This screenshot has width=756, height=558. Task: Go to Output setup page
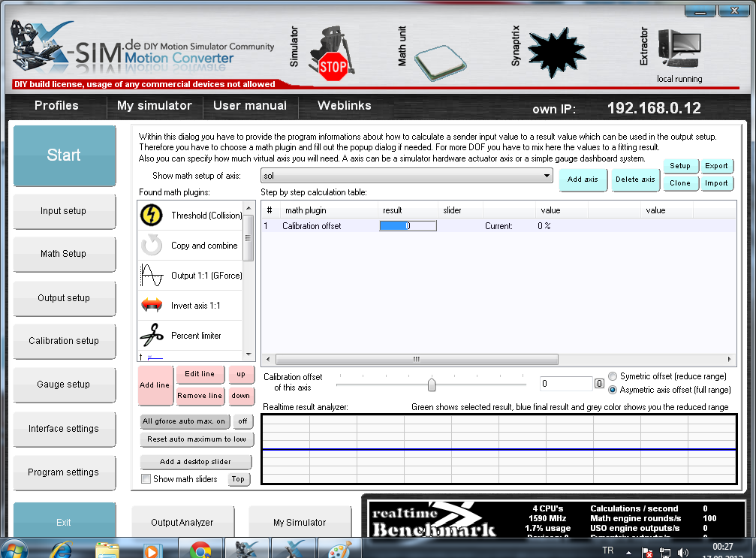click(64, 298)
